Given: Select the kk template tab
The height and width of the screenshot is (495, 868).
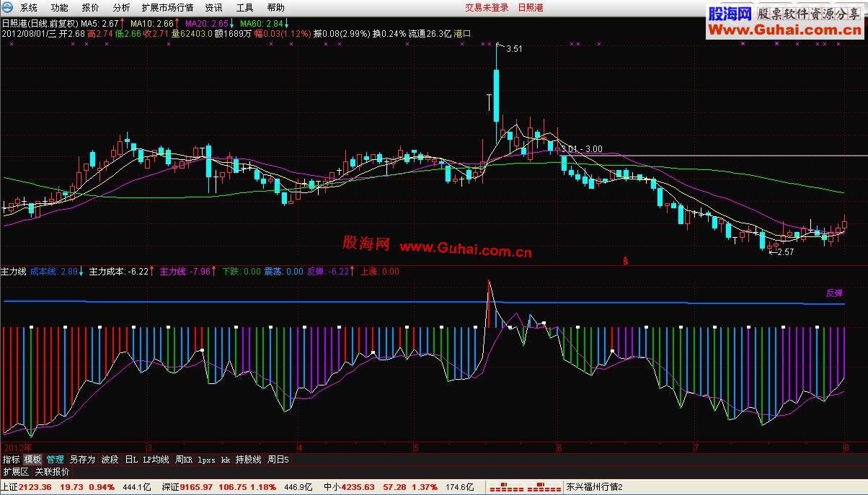Looking at the screenshot, I should tap(226, 459).
